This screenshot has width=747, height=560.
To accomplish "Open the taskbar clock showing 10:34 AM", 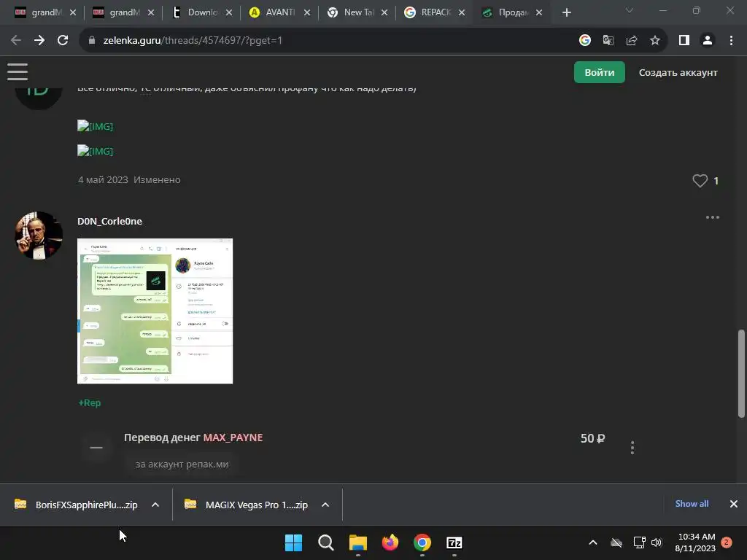I will tap(695, 542).
